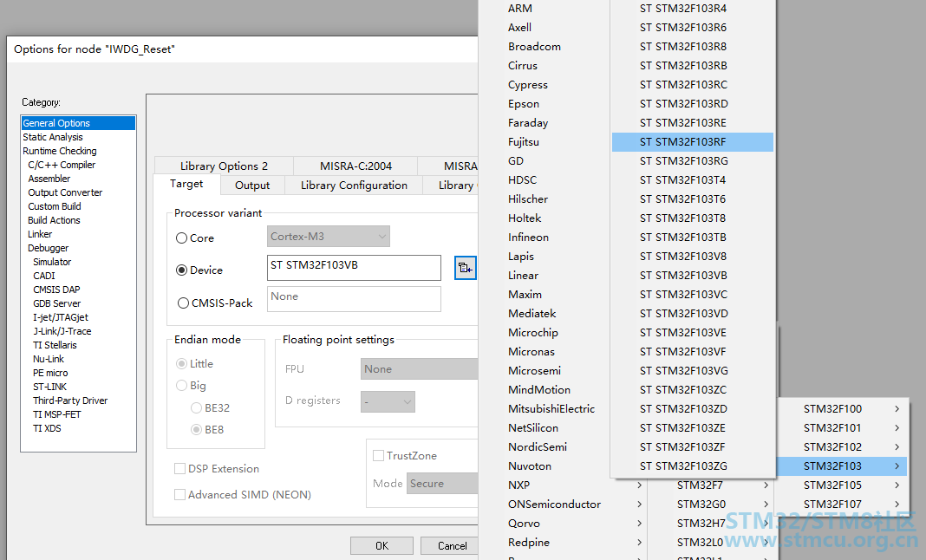The height and width of the screenshot is (560, 926).
Task: Check Advanced SIMD (NEON) checkbox
Action: (179, 494)
